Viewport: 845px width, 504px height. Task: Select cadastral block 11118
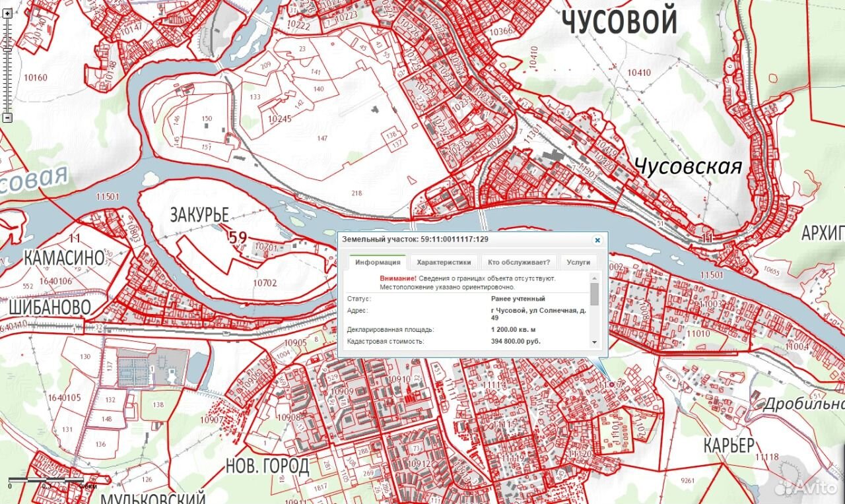pos(767,457)
